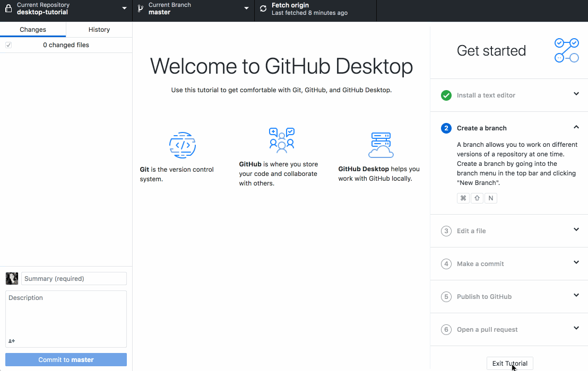Click the green checkmark on Install a text editor
This screenshot has width=588, height=371.
446,95
